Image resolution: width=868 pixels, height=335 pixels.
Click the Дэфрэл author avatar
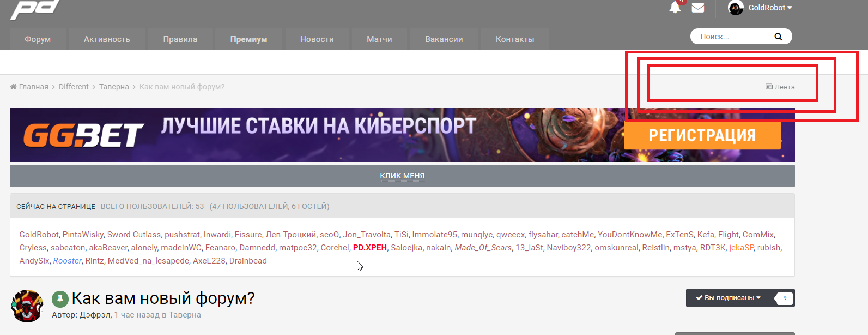pyautogui.click(x=27, y=306)
